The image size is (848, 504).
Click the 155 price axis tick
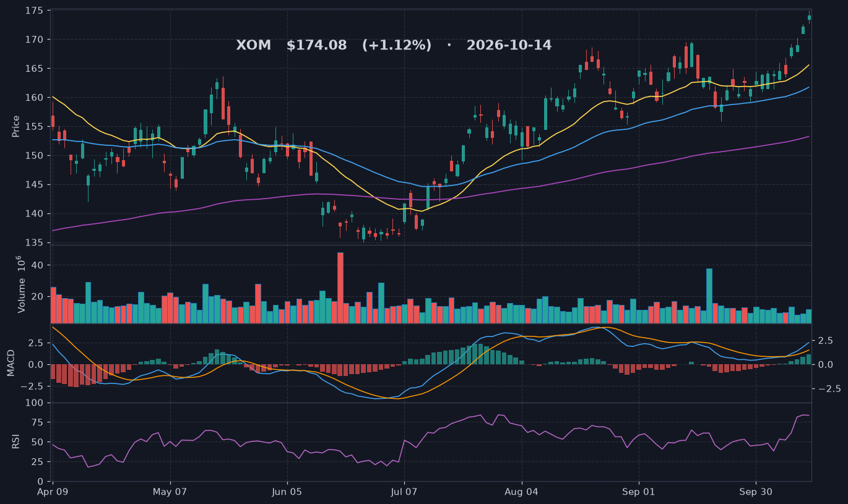coord(35,127)
